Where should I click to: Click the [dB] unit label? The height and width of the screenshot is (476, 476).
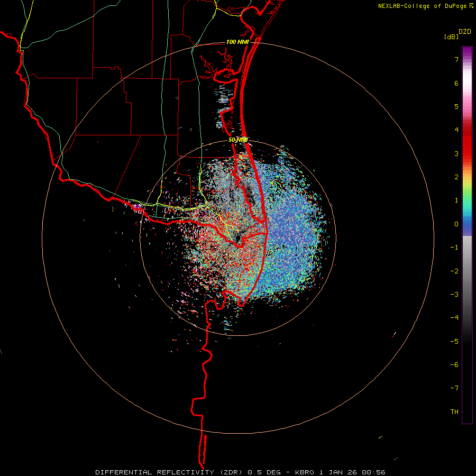[x=451, y=36]
